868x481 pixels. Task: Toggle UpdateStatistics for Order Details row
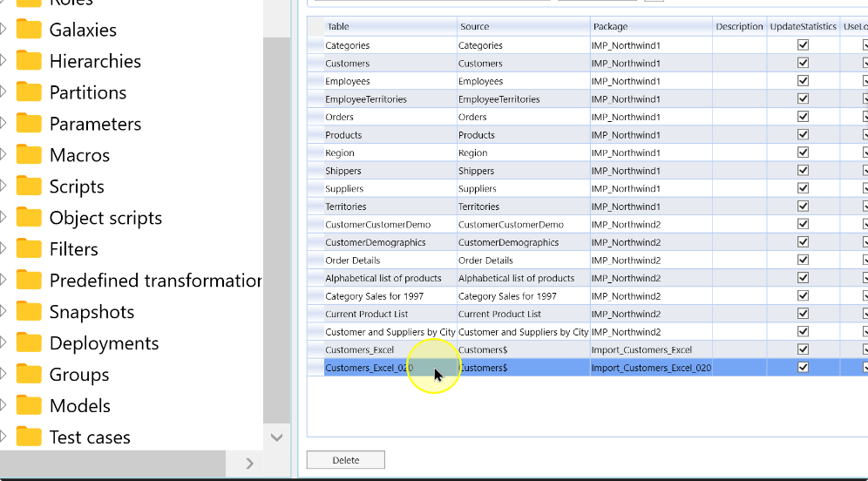click(803, 260)
